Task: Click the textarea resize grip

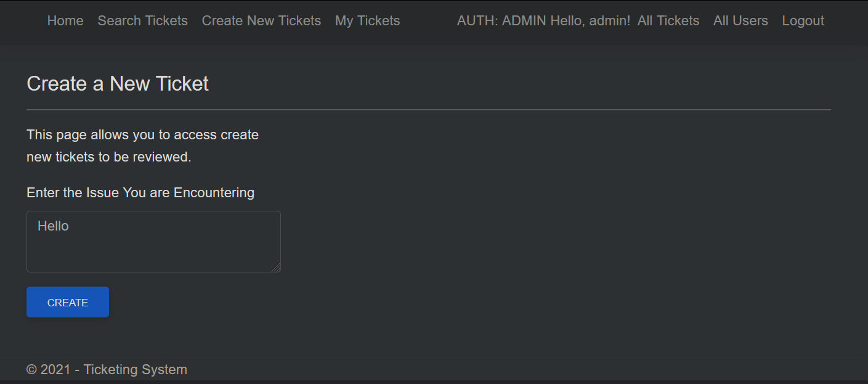Action: pyautogui.click(x=277, y=268)
